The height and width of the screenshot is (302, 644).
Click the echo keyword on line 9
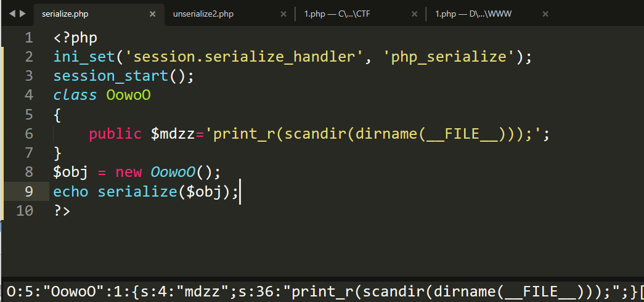pos(71,192)
